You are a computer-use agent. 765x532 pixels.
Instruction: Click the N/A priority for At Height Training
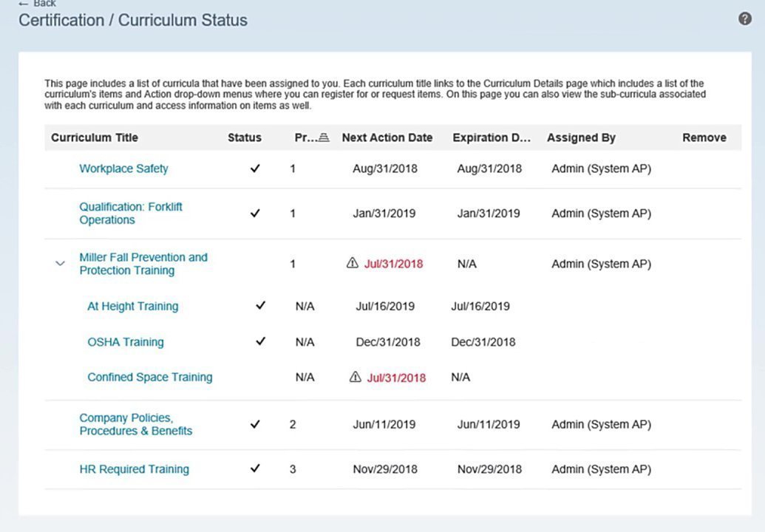click(x=305, y=306)
